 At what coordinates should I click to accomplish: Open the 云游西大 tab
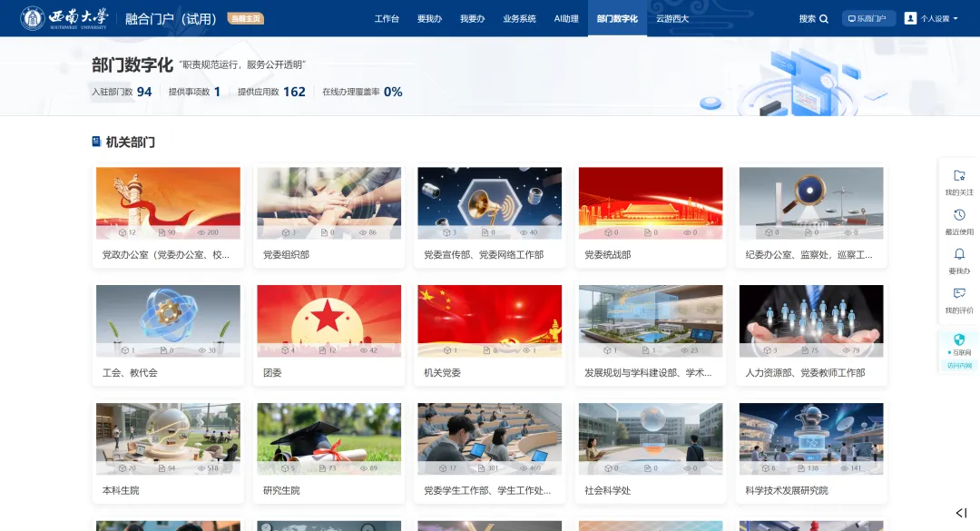pos(672,18)
